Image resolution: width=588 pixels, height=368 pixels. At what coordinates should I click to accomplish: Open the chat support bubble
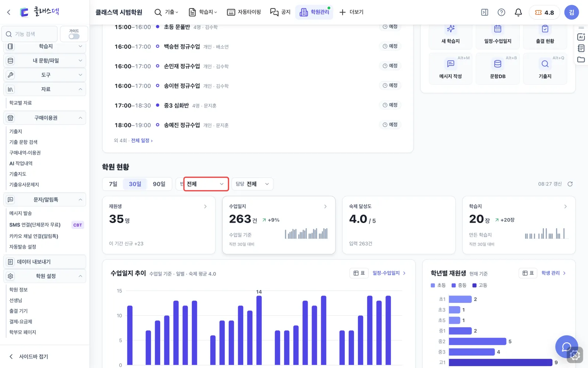(566, 347)
